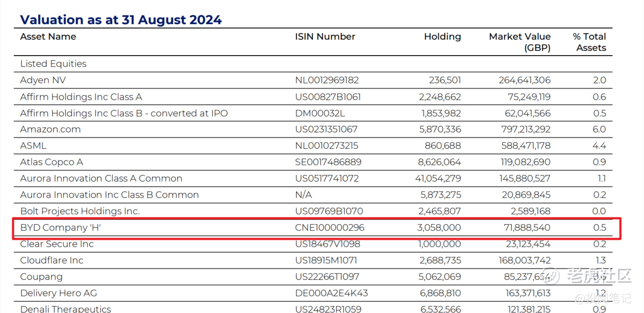Select market value '62,041,566'
Image resolution: width=644 pixels, height=313 pixels.
[528, 113]
